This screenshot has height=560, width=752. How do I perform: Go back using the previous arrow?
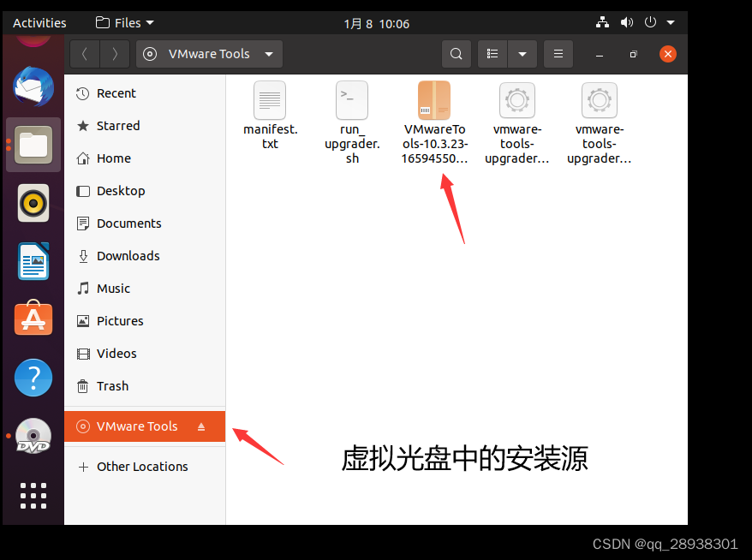(x=85, y=53)
